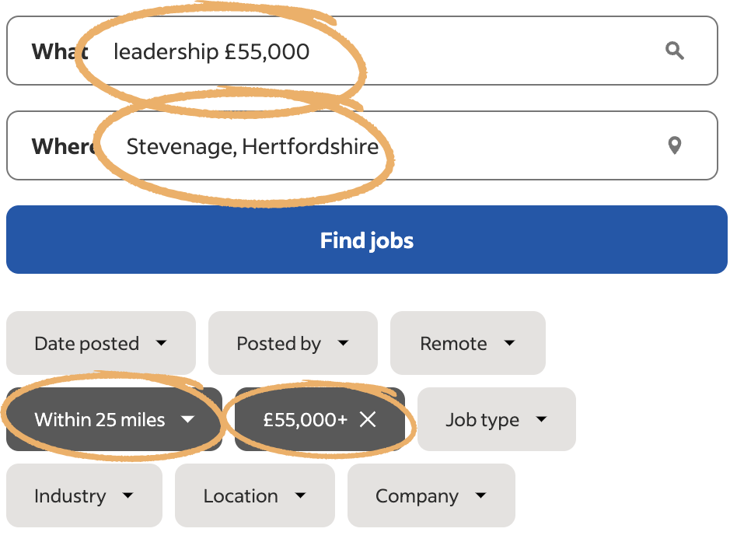Click the location pin icon
The height and width of the screenshot is (560, 737).
click(x=675, y=145)
